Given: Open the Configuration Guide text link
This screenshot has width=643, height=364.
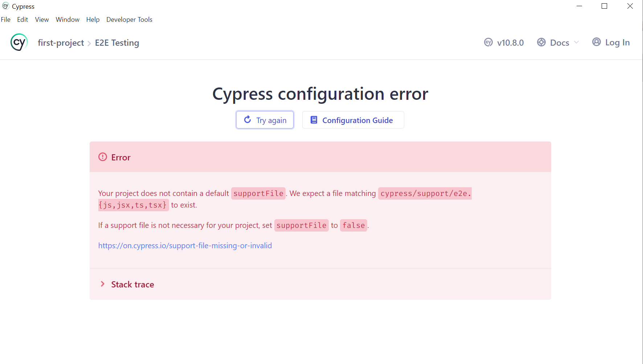Looking at the screenshot, I should click(x=357, y=120).
